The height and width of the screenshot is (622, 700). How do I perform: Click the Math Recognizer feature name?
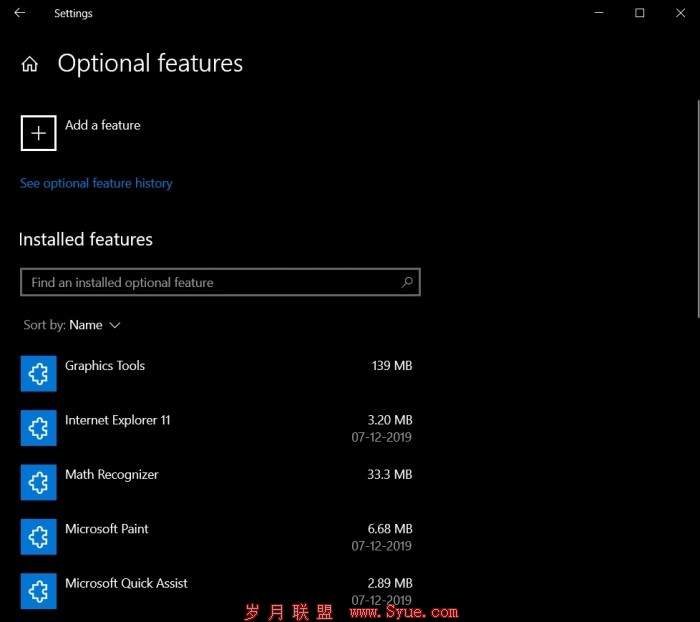112,475
